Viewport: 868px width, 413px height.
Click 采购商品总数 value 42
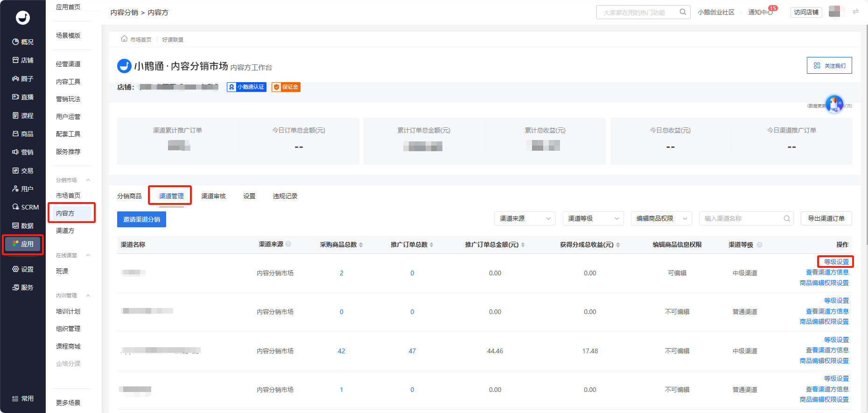[342, 351]
